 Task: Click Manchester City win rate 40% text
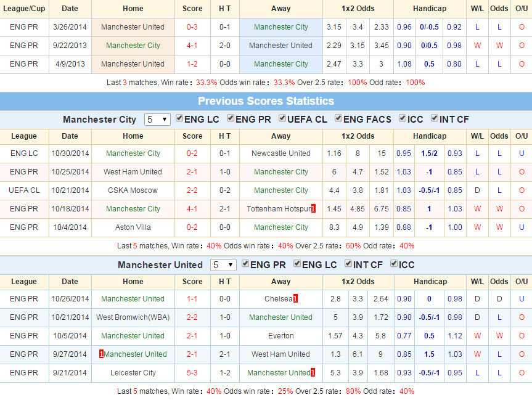click(x=214, y=246)
